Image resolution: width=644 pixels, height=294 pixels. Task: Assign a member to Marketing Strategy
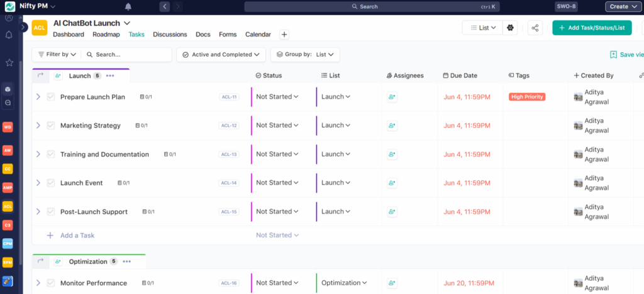pyautogui.click(x=392, y=126)
